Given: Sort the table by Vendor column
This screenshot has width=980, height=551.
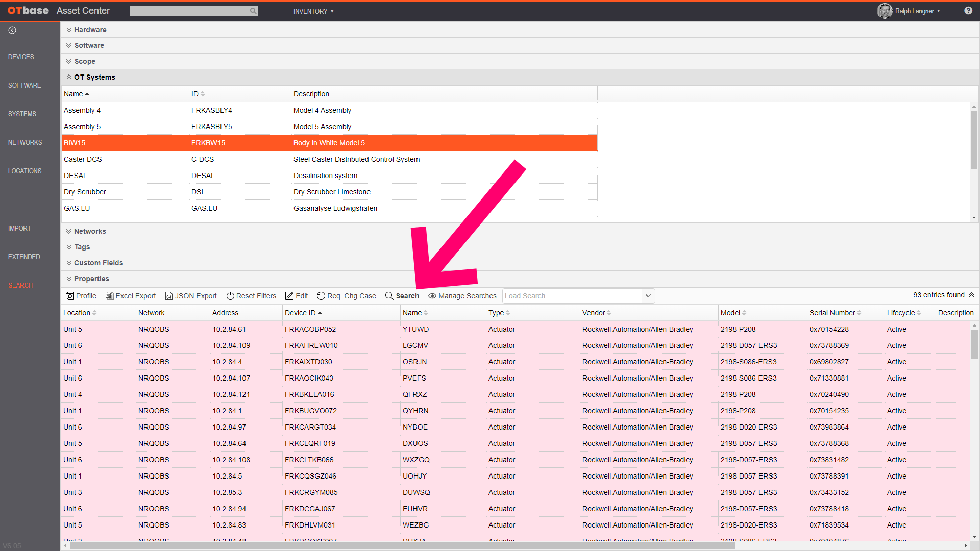Looking at the screenshot, I should (595, 313).
